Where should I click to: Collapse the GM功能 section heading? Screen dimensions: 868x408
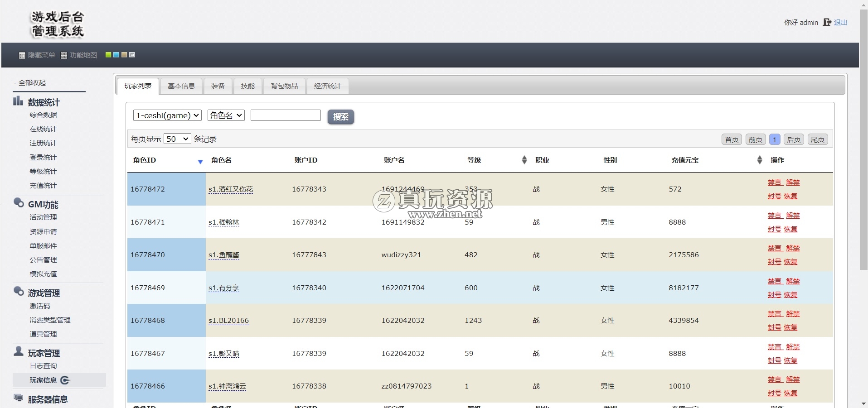click(x=43, y=204)
